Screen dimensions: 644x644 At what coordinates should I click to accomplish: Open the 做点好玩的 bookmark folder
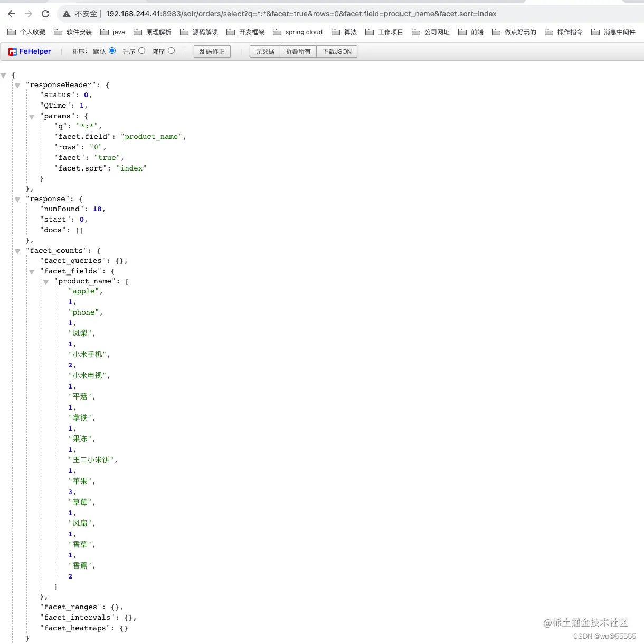(514, 32)
